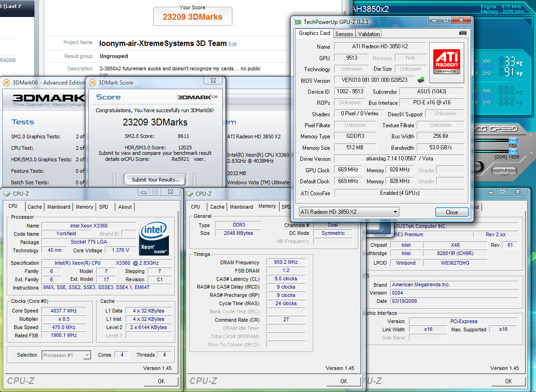Click the memory Size value 2048 MBytes
The width and height of the screenshot is (536, 392).
point(239,233)
